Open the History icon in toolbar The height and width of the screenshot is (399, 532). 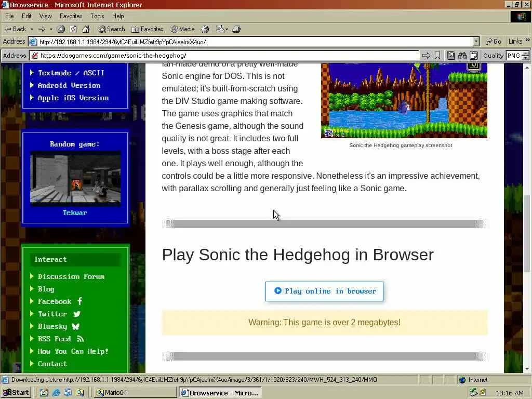[x=205, y=29]
